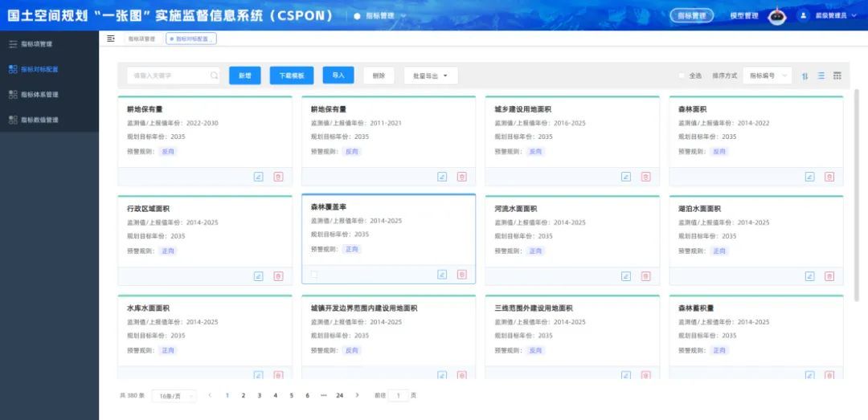Click the delete icon on the 城乡建设用地面积 card
Image resolution: width=868 pixels, height=420 pixels.
click(645, 177)
